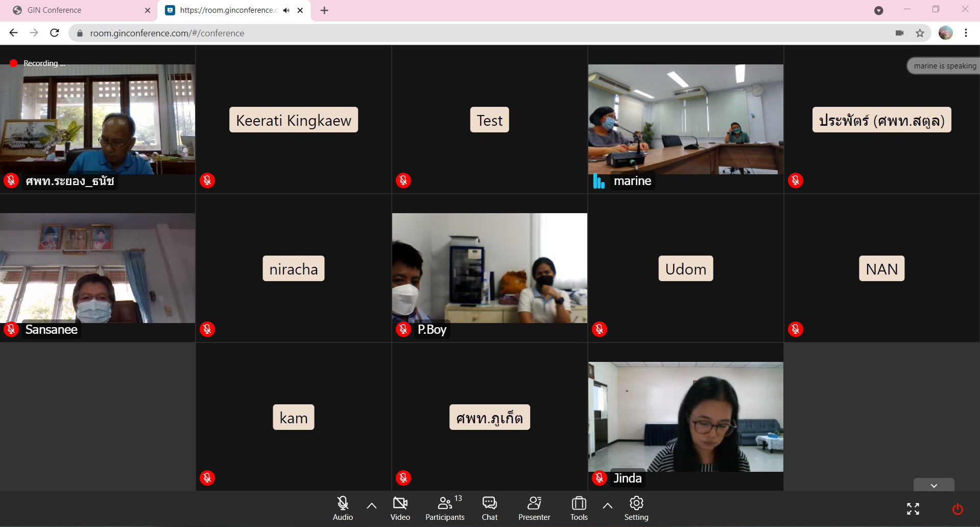Go back in browser history
This screenshot has width=980, height=527.
[14, 33]
